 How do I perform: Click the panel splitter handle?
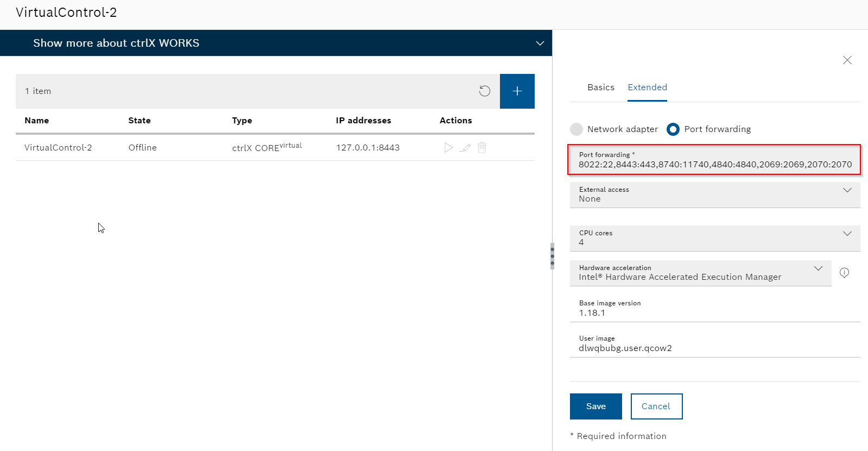[552, 256]
